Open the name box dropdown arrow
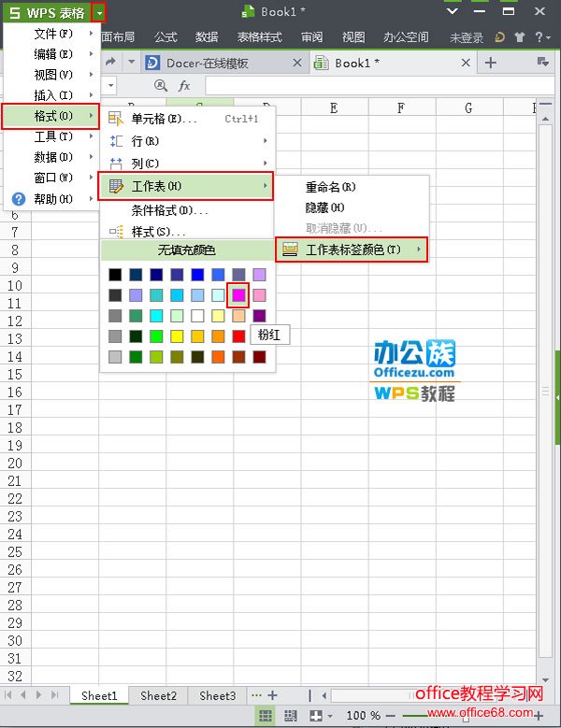Screen dimensions: 561x728 click(111, 85)
